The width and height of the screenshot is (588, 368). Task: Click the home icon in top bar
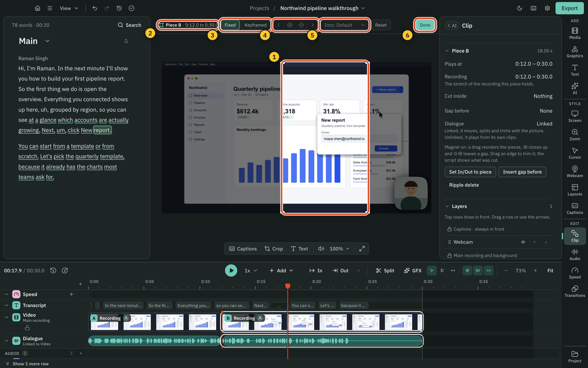(37, 8)
